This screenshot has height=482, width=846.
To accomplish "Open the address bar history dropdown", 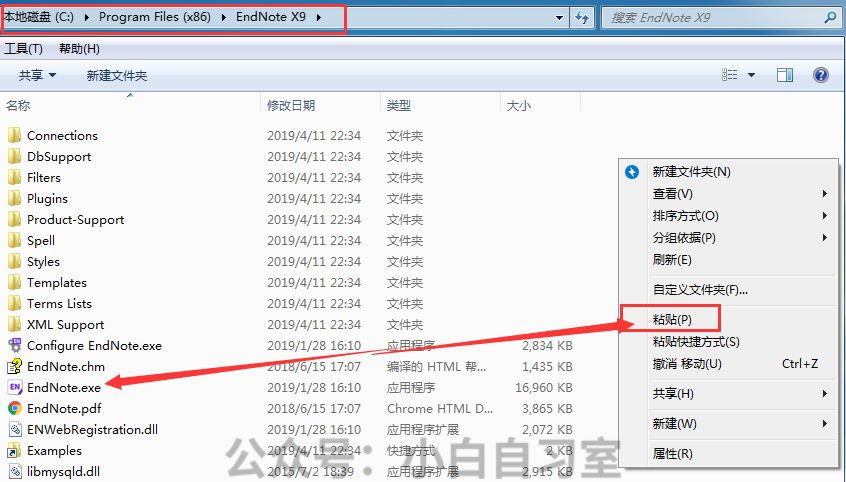I will coord(558,18).
